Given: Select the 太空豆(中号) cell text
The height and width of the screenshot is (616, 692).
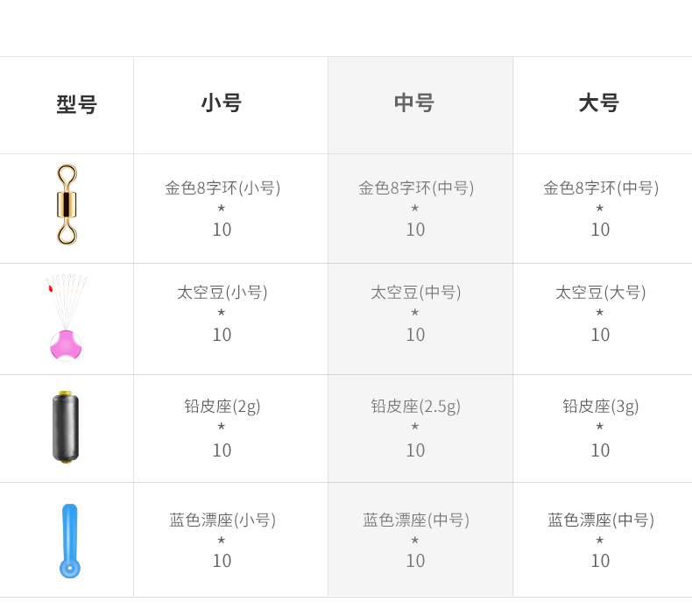Looking at the screenshot, I should pos(416,292).
